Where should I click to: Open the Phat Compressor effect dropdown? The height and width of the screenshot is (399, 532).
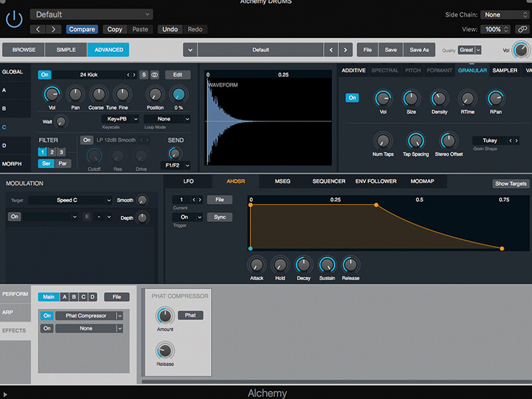click(x=89, y=315)
